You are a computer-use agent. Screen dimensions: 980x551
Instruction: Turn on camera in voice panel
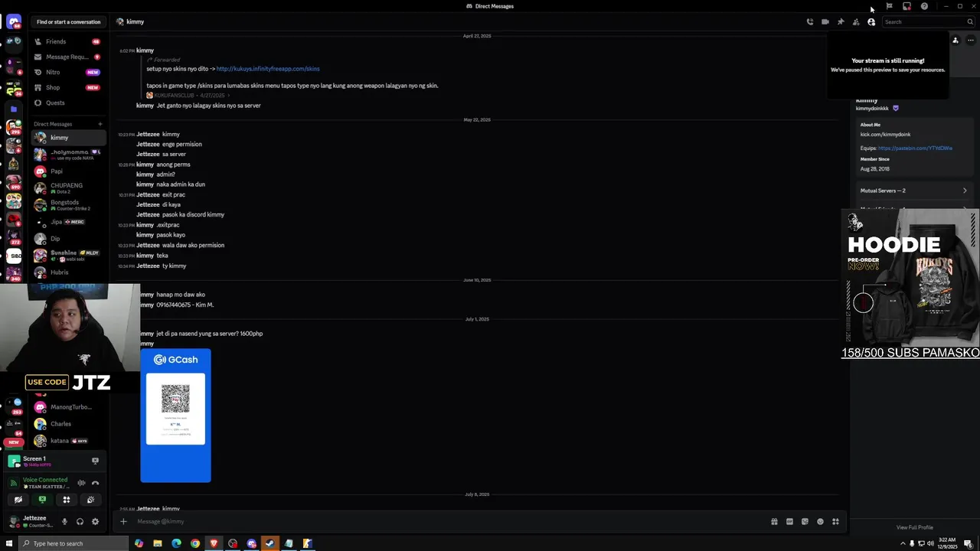click(18, 500)
